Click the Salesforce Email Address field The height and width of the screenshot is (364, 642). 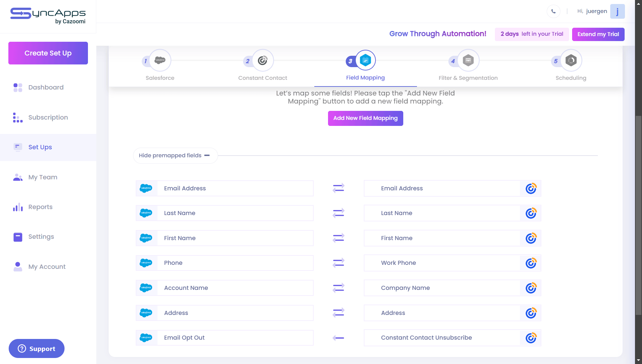click(225, 188)
